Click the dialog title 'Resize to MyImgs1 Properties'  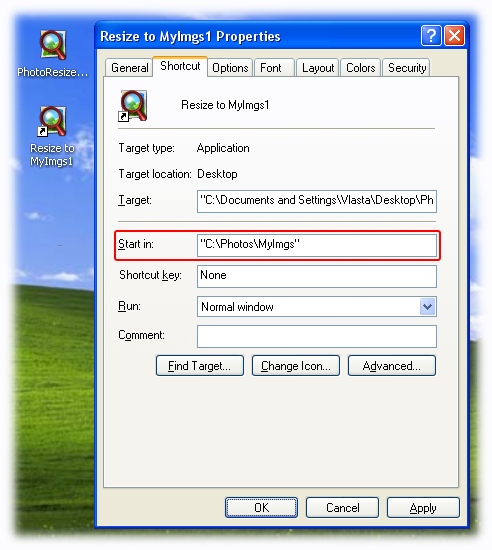pyautogui.click(x=190, y=36)
